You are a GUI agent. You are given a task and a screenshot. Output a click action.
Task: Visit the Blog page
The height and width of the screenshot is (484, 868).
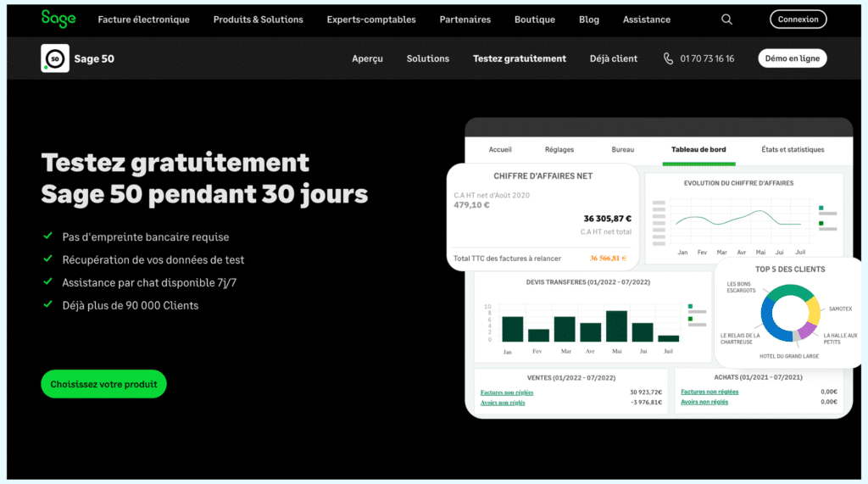pyautogui.click(x=589, y=19)
